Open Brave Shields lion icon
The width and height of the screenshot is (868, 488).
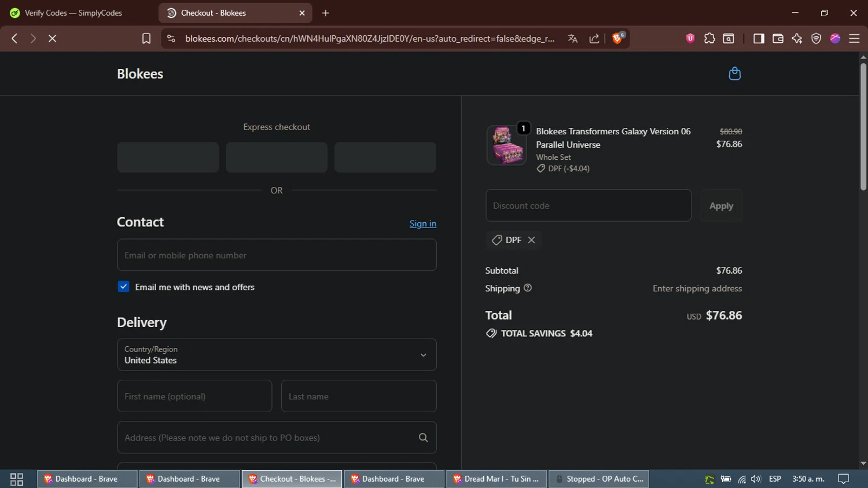(618, 38)
